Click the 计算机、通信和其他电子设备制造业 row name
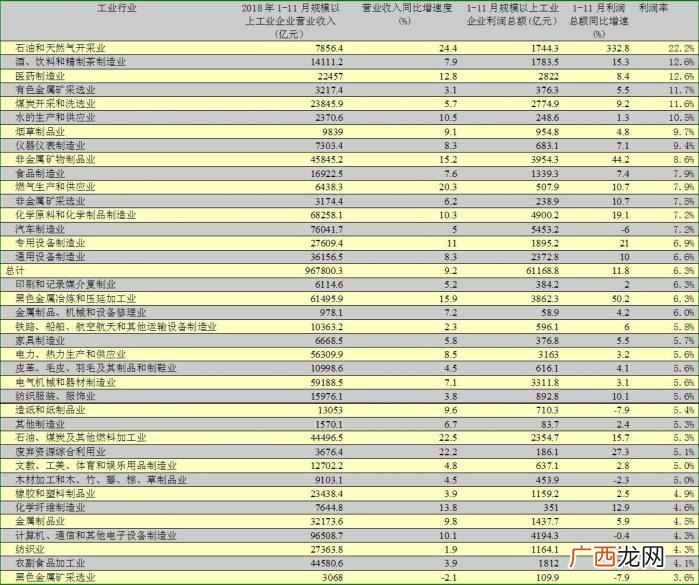This screenshot has width=699, height=585. click(96, 536)
